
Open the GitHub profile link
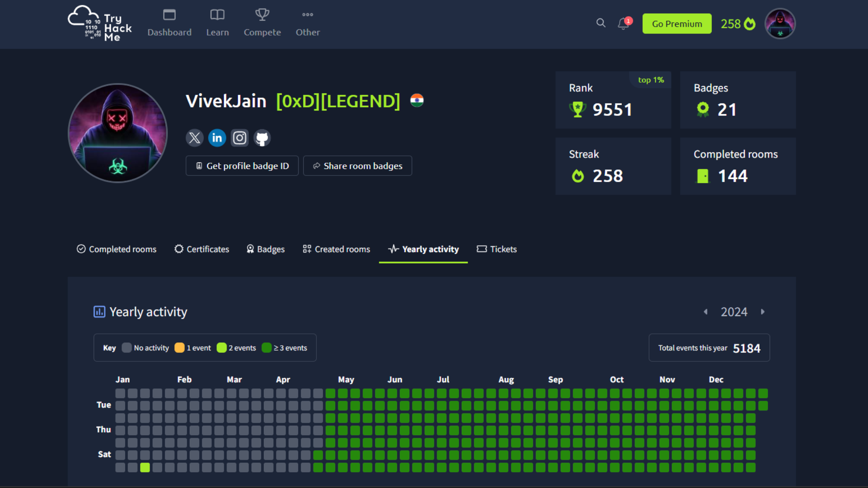[x=262, y=138]
